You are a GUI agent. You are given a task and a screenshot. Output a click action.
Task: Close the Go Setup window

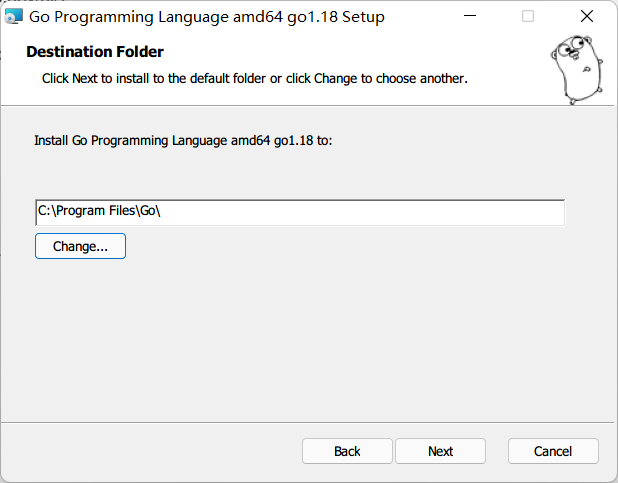(587, 16)
